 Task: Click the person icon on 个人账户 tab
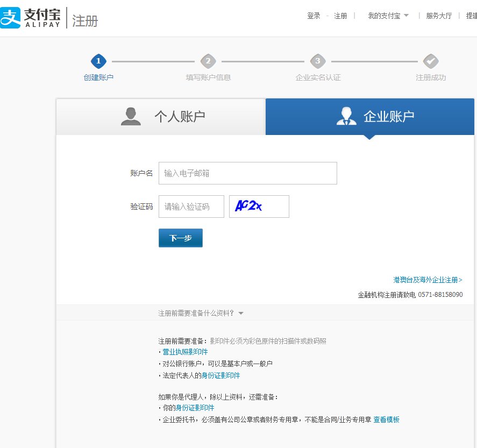pos(131,116)
